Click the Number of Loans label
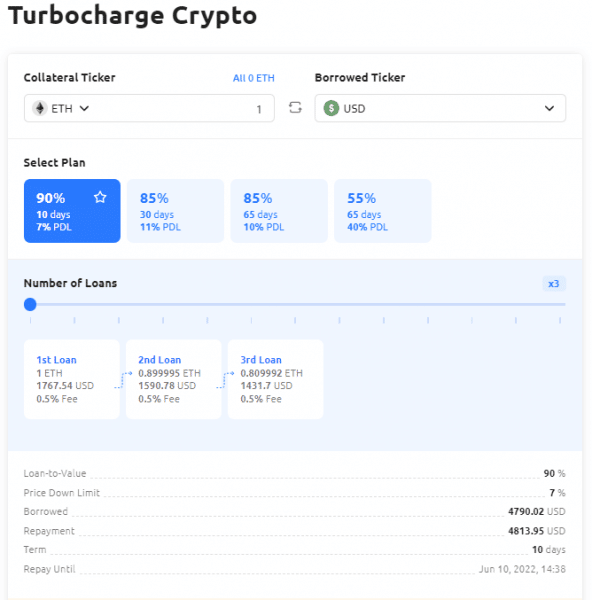 coord(70,283)
